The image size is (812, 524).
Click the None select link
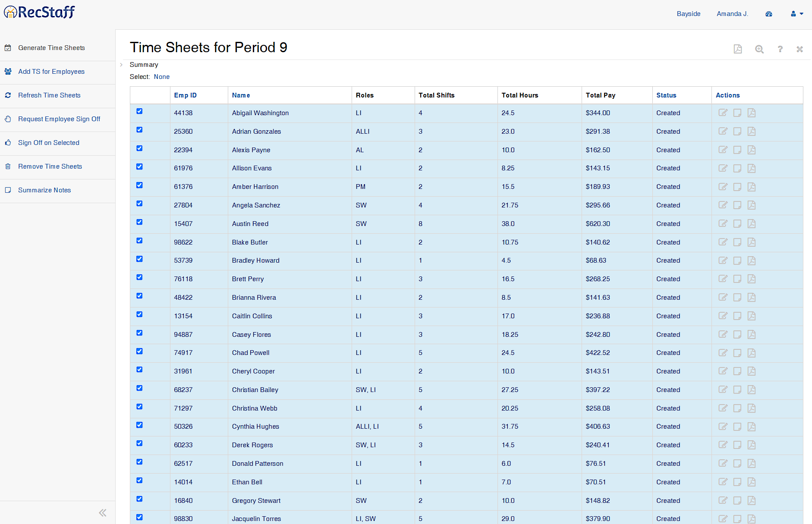tap(162, 77)
